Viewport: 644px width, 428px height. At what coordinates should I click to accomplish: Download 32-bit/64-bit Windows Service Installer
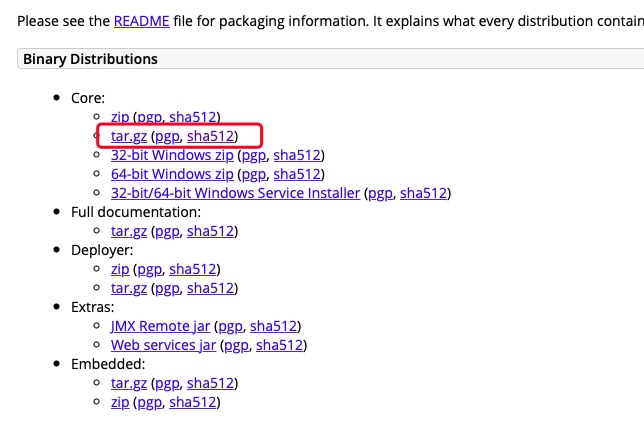point(235,193)
